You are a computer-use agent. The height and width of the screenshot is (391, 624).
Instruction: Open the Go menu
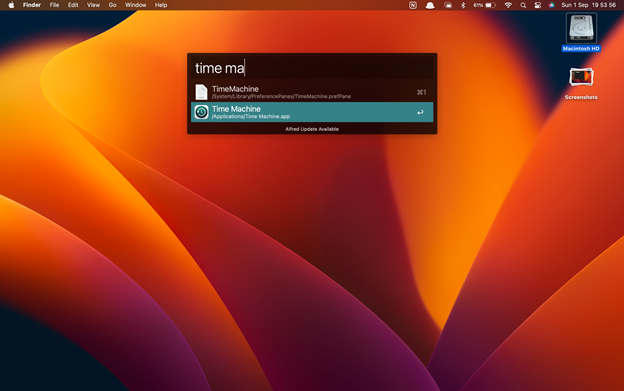[x=113, y=5]
